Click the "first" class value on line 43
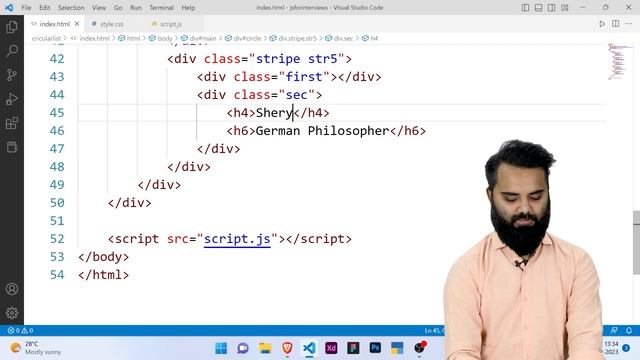 point(304,77)
